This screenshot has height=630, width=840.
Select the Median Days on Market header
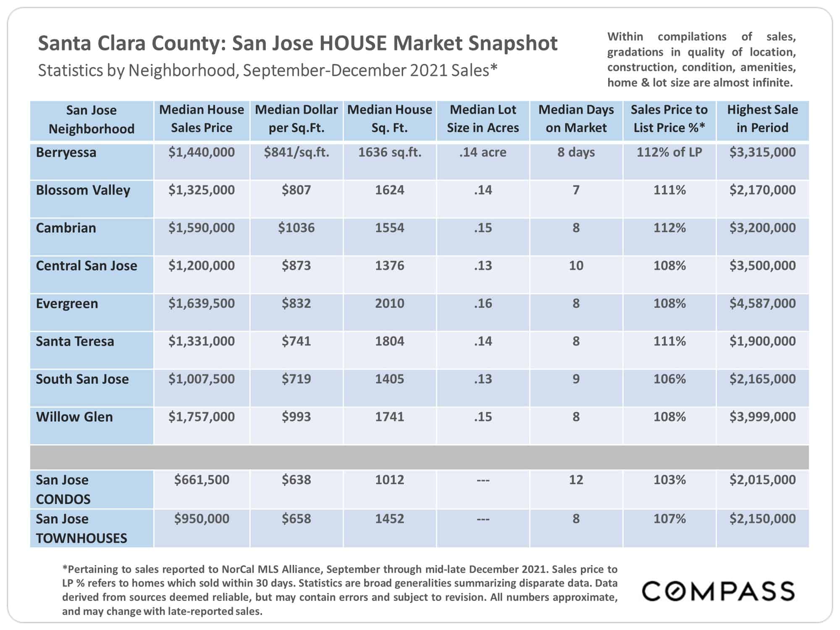(x=576, y=121)
